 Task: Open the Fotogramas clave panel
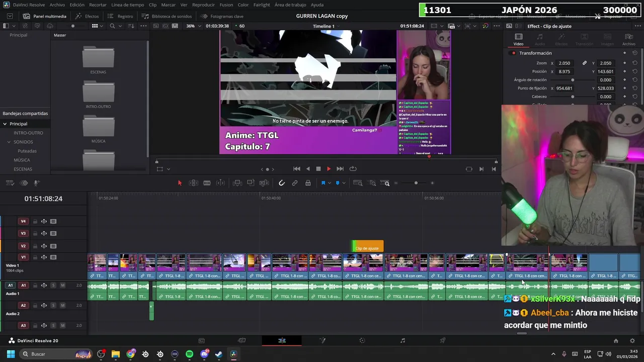[222, 16]
